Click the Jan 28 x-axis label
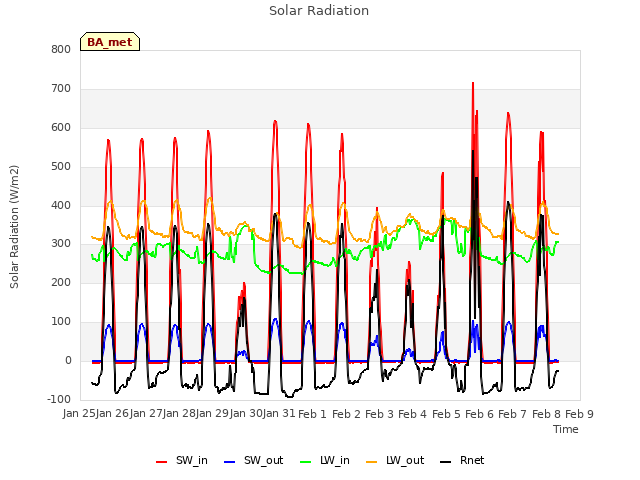 (x=179, y=414)
